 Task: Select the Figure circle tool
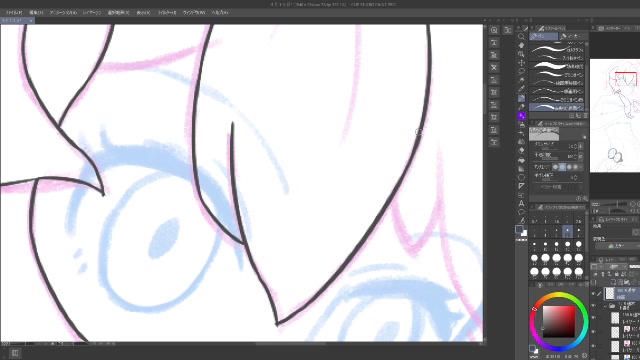pos(521,178)
